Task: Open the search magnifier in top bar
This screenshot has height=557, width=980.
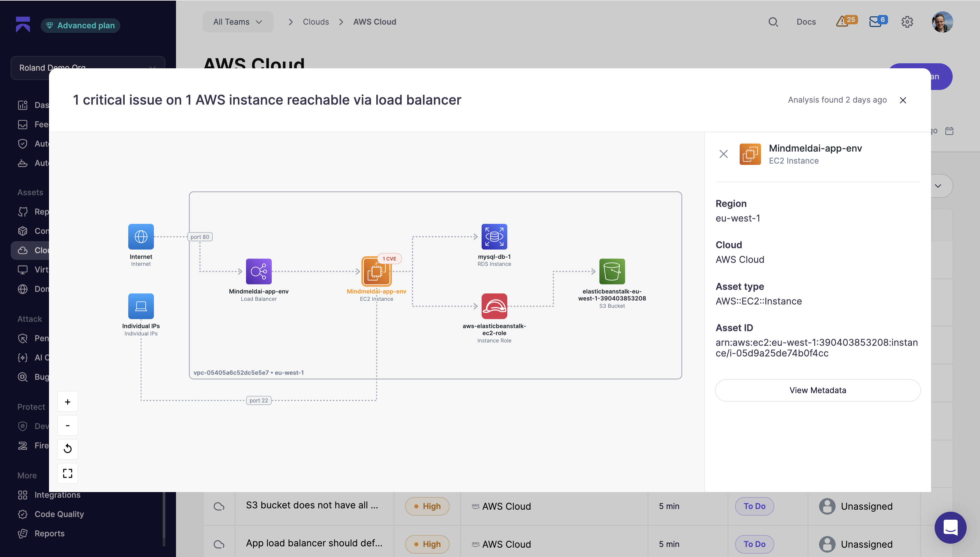Action: click(x=773, y=22)
